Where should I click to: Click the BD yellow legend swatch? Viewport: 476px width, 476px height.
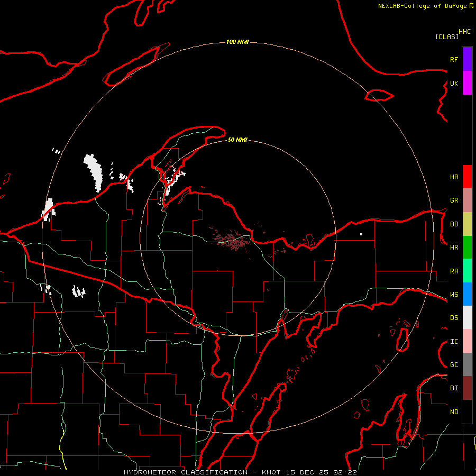[467, 224]
